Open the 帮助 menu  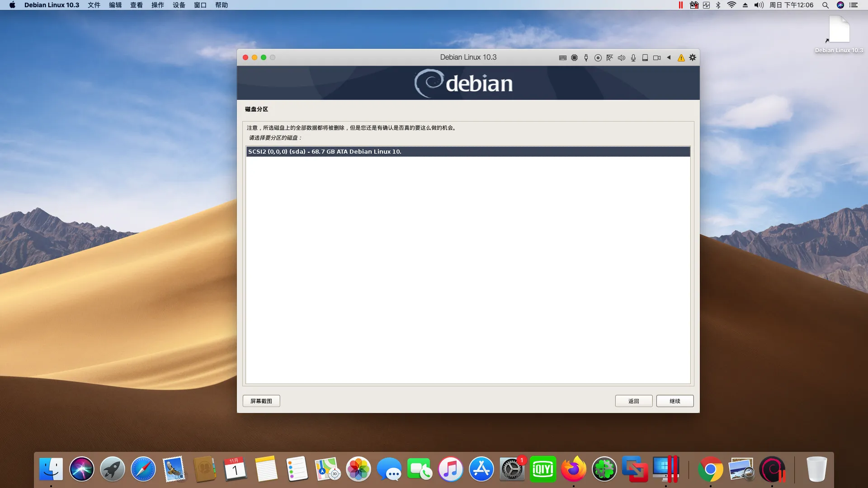point(222,5)
